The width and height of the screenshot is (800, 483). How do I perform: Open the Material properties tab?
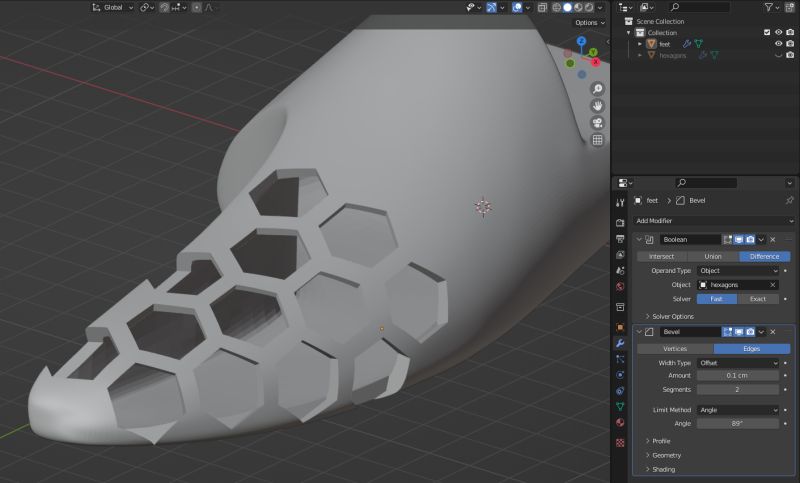pyautogui.click(x=620, y=422)
